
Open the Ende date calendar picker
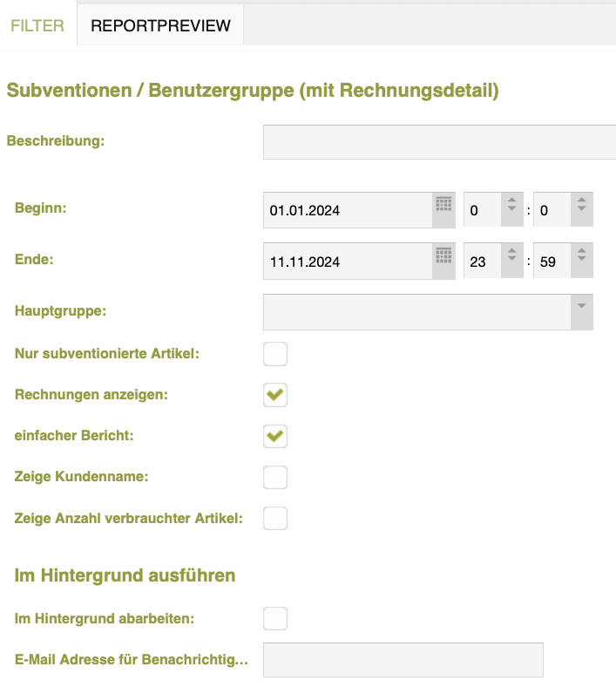pos(443,261)
